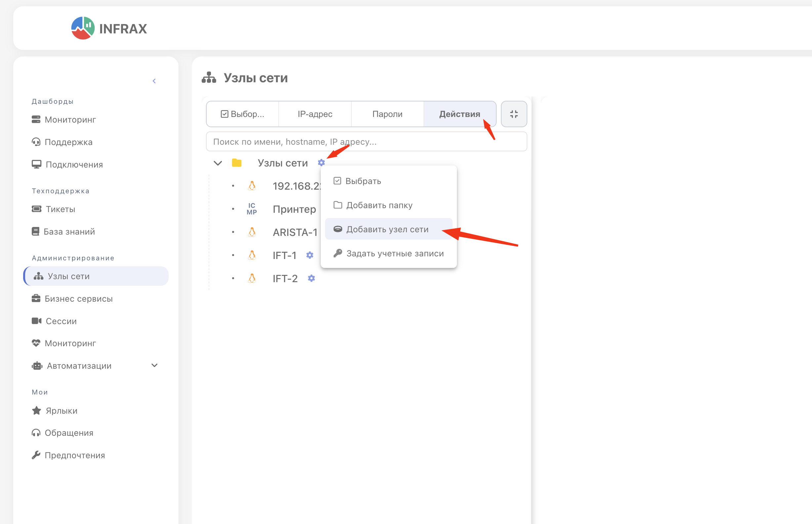Select Добавить папку menu item
The height and width of the screenshot is (524, 812).
click(379, 205)
